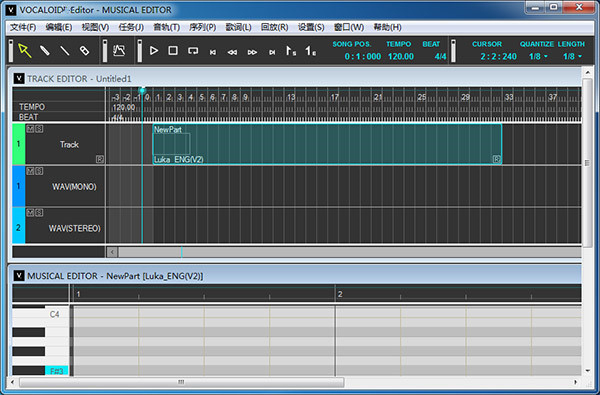Click the VOCALOID title bar app icon
Viewport: 600px width, 395px height.
pyautogui.click(x=11, y=10)
